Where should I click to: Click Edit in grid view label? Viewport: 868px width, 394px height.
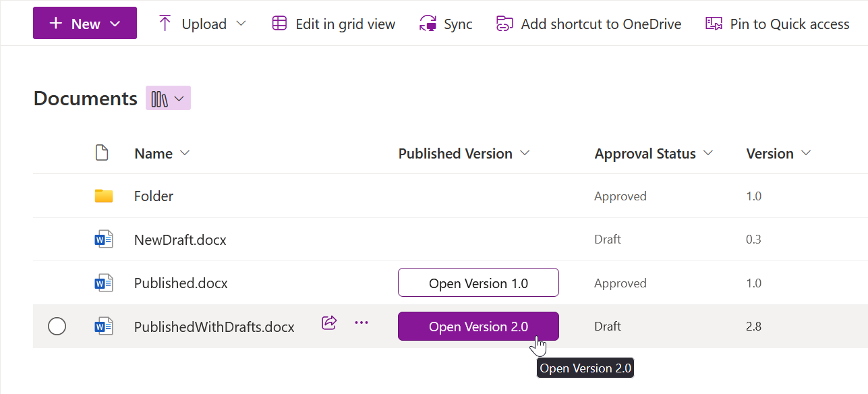[345, 24]
